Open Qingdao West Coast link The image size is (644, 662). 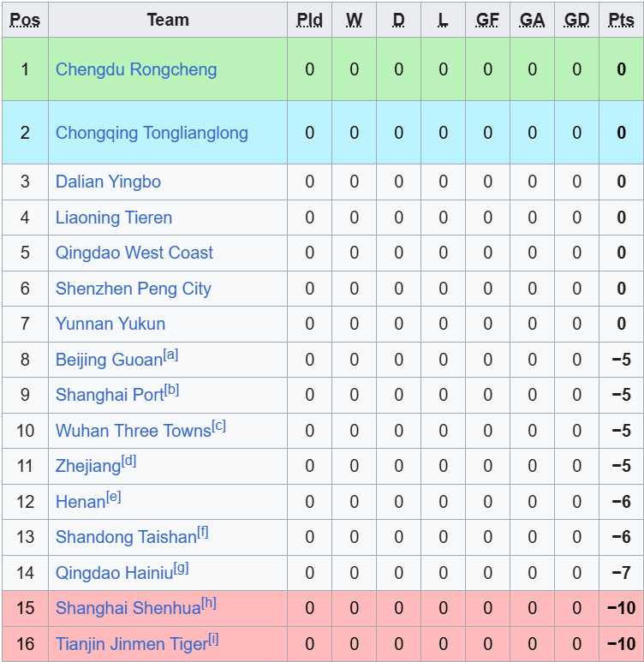click(134, 253)
